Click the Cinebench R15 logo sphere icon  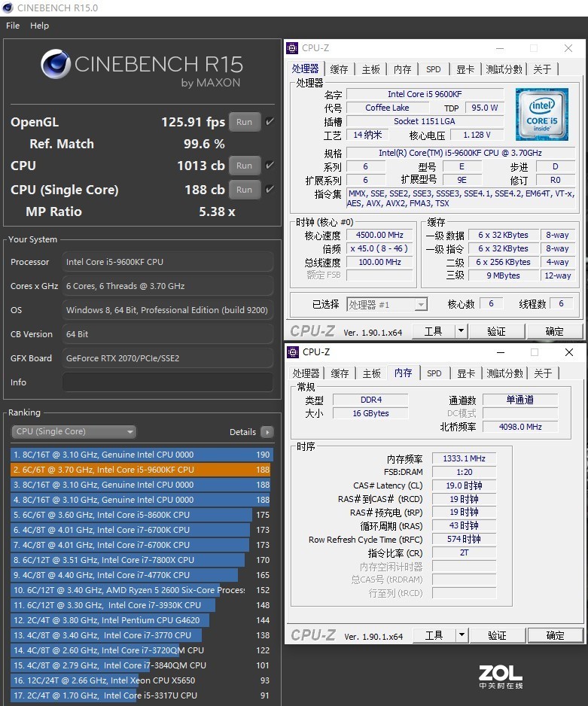pyautogui.click(x=56, y=64)
